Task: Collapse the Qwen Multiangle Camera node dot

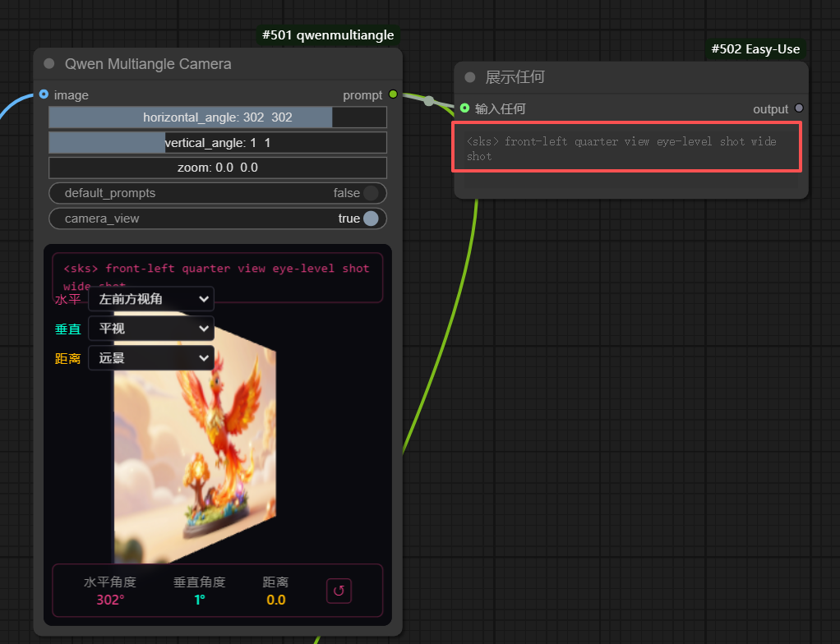Action: [49, 64]
